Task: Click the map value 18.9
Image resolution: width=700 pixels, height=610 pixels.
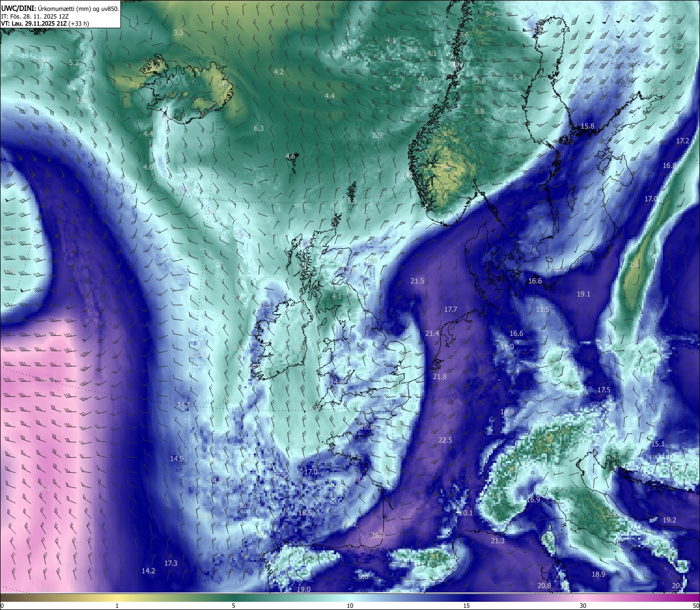Action: (598, 574)
